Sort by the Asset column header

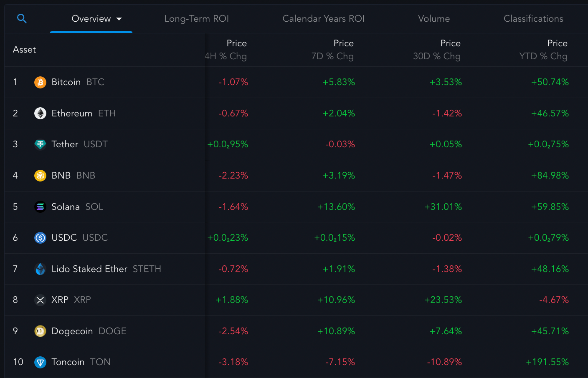coord(24,50)
